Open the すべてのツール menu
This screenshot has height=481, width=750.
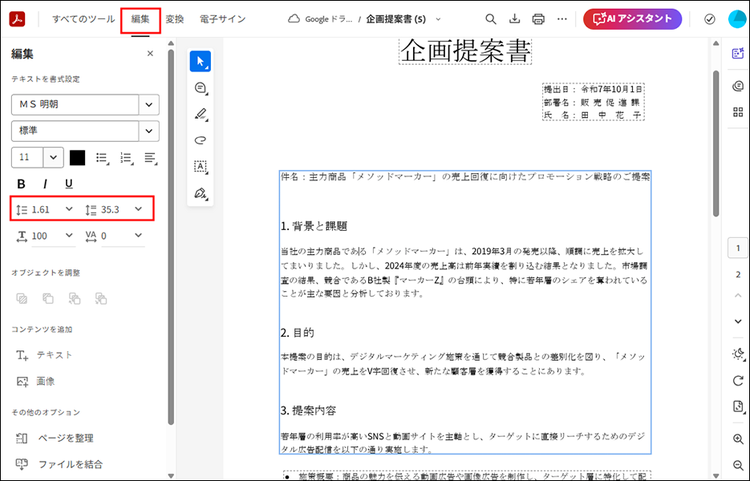[x=83, y=19]
